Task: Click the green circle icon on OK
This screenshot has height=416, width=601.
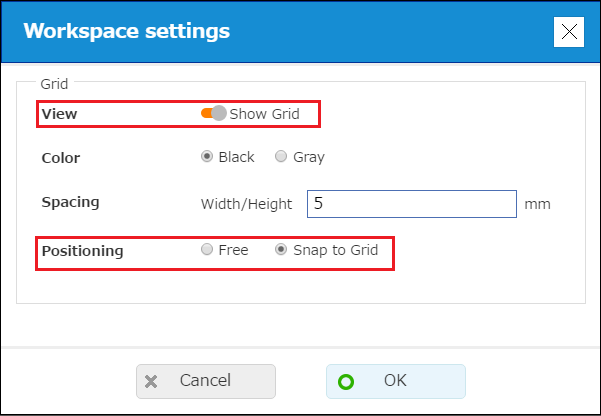Action: 346,381
